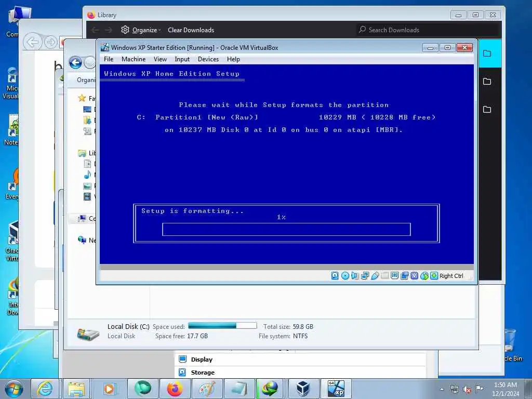532x399 pixels.
Task: Open the Organize dropdown in Library window
Action: [147, 30]
